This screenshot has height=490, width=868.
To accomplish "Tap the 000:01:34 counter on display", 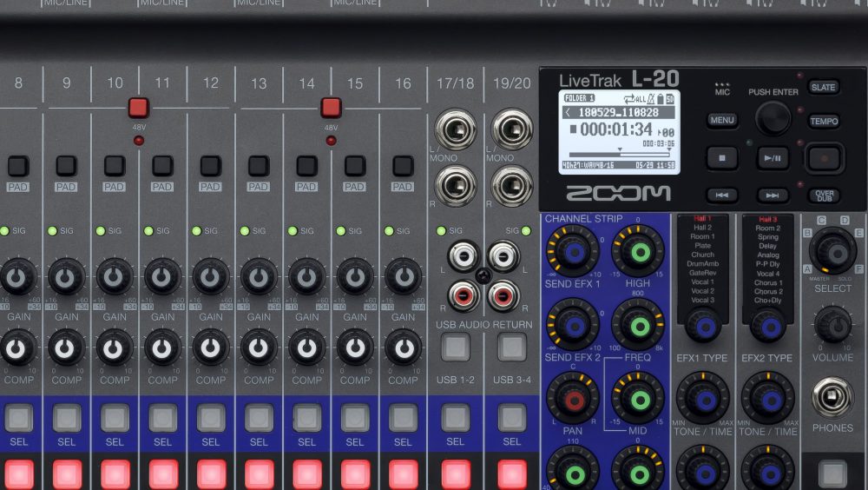I will coord(615,129).
